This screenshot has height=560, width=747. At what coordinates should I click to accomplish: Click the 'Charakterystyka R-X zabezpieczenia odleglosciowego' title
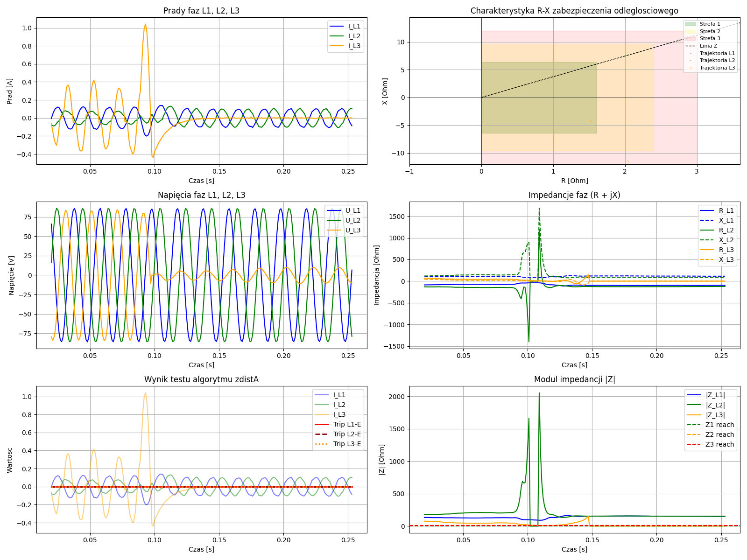click(x=574, y=11)
